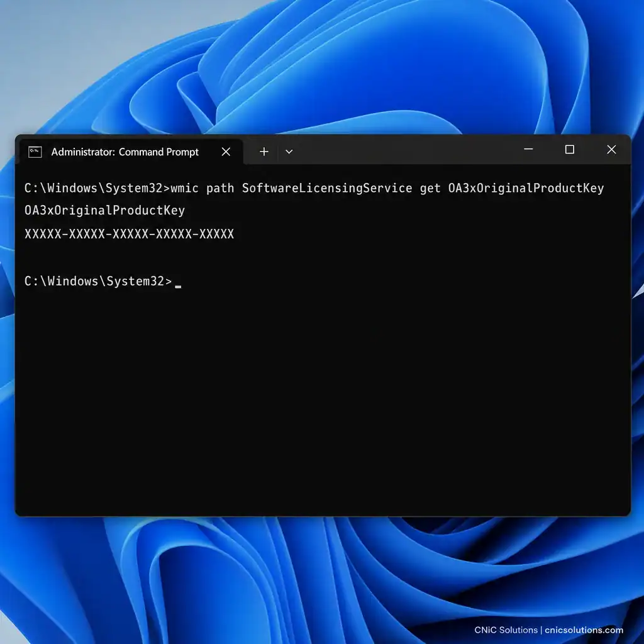This screenshot has height=644, width=644.
Task: Open a new terminal tab with plus
Action: click(x=264, y=152)
